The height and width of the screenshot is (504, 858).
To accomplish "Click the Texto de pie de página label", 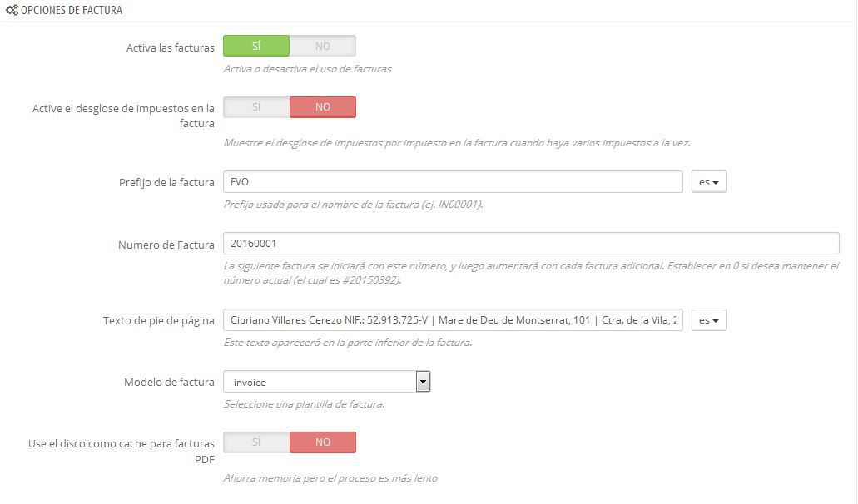I will pos(159,321).
